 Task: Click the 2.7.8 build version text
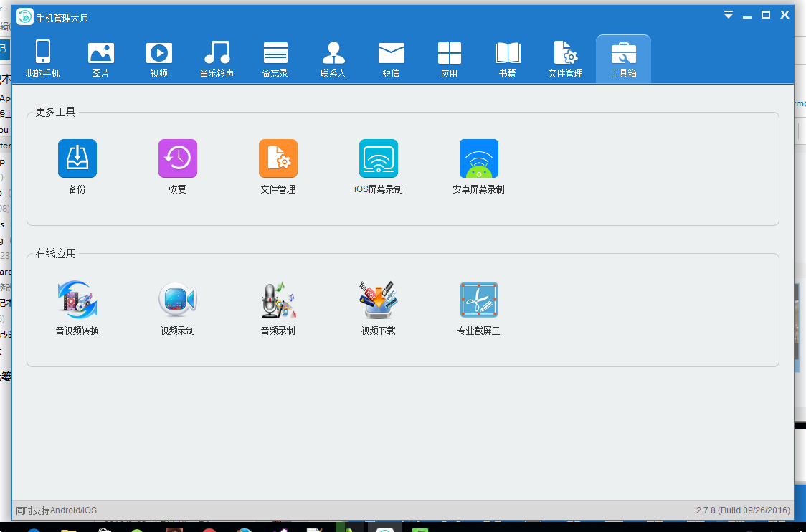pyautogui.click(x=743, y=510)
